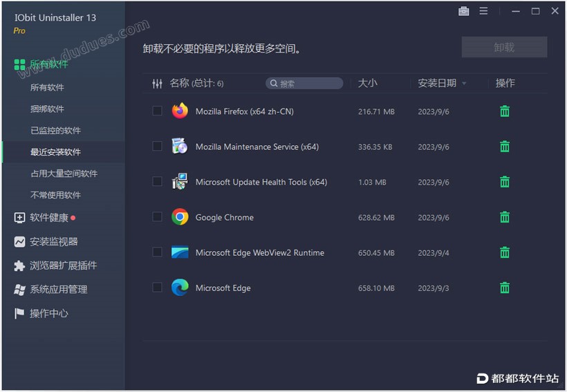
Task: Click the 2023/9/3 install date
Action: [434, 288]
